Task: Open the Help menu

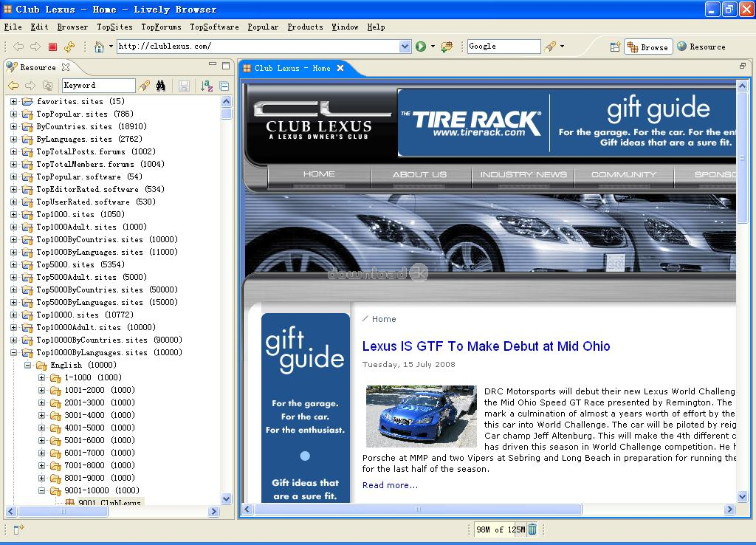Action: [376, 27]
